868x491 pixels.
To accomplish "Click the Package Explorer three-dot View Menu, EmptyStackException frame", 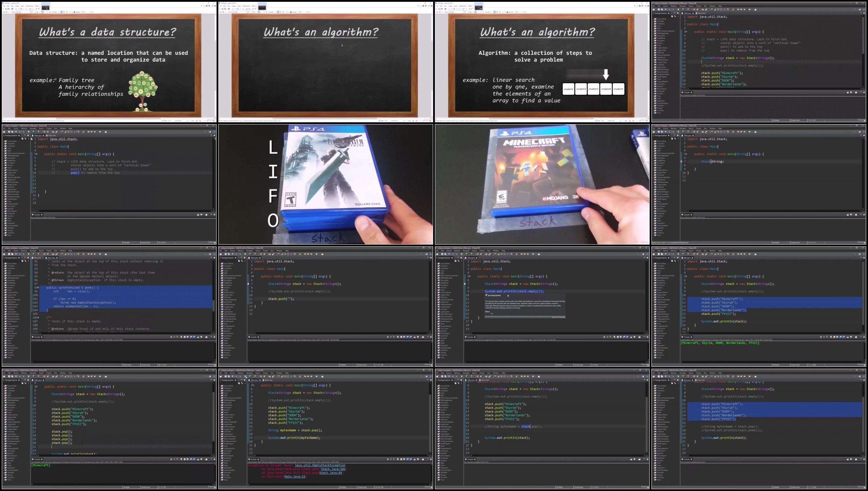I will pos(245,383).
